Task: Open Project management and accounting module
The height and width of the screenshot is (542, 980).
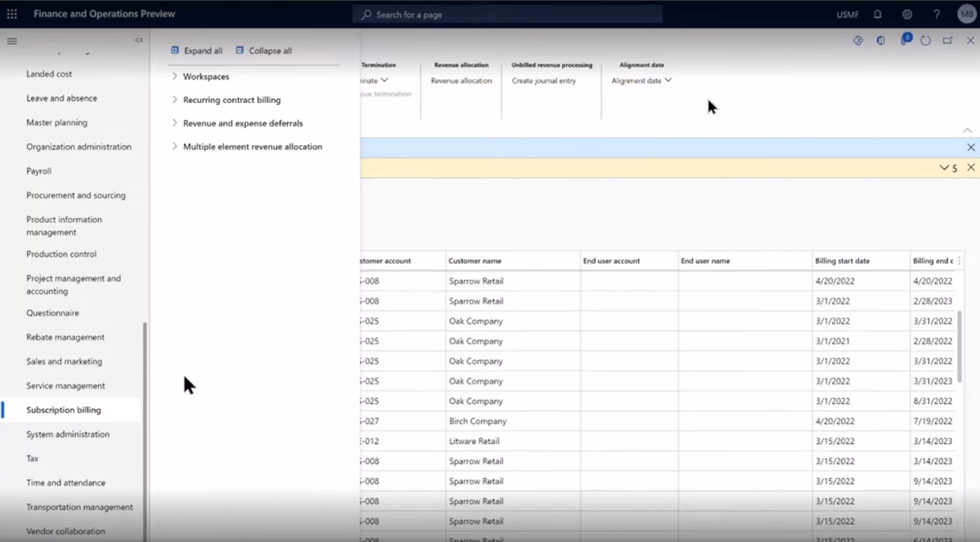Action: tap(73, 285)
